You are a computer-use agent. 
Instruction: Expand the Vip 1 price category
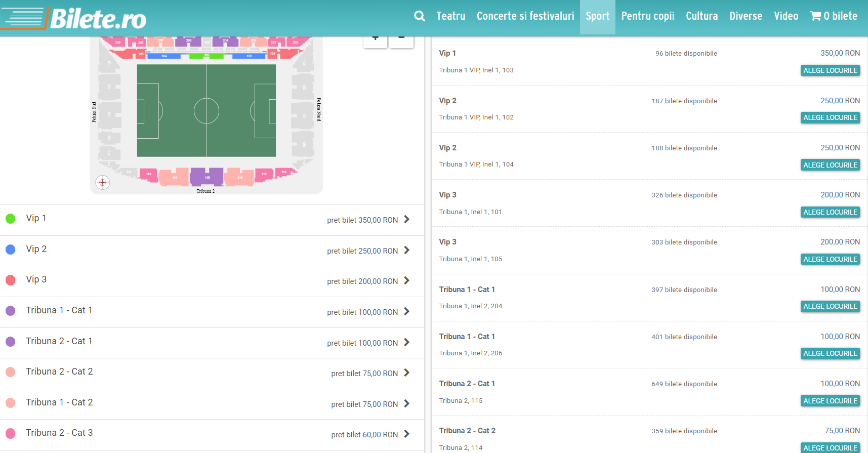[x=212, y=220]
